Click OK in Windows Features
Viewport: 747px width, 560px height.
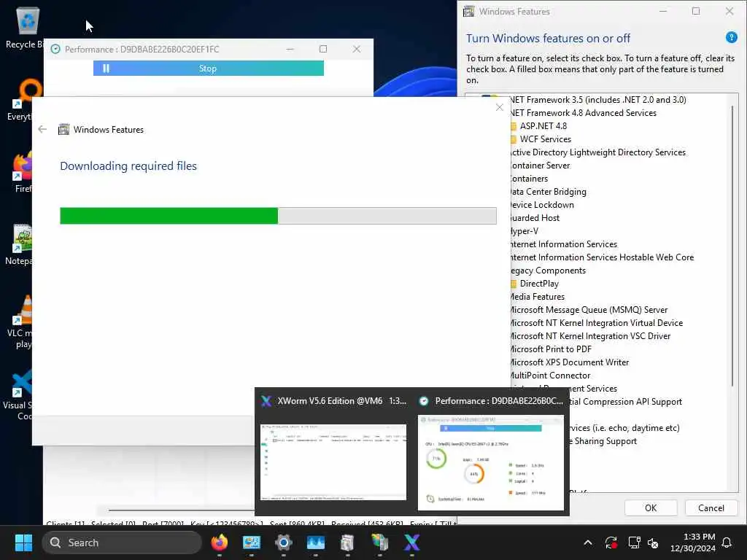click(x=650, y=507)
